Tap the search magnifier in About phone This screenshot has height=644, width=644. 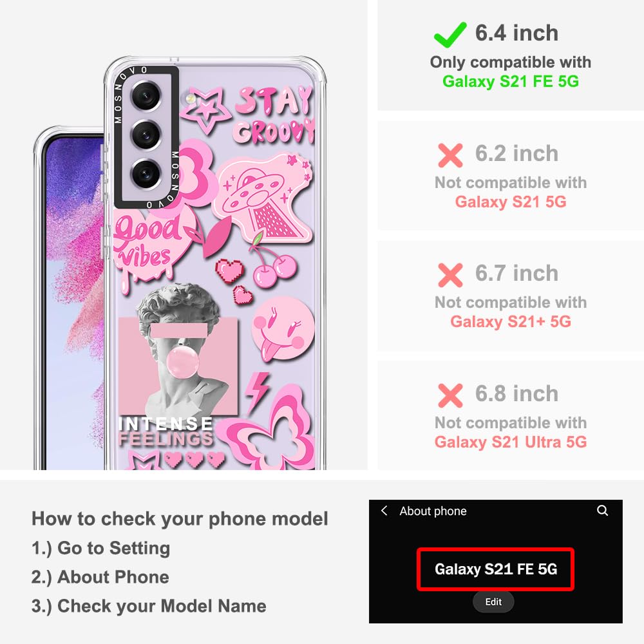602,511
